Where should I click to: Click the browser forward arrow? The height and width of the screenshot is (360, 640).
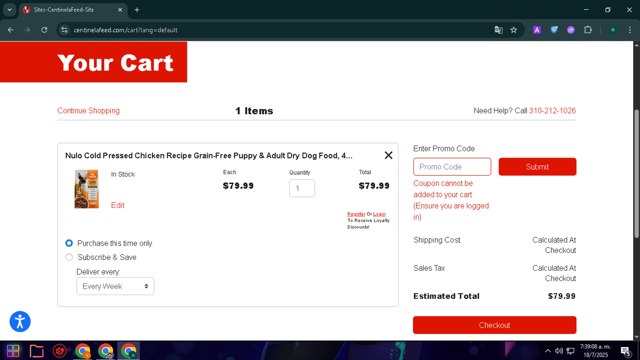pos(27,30)
